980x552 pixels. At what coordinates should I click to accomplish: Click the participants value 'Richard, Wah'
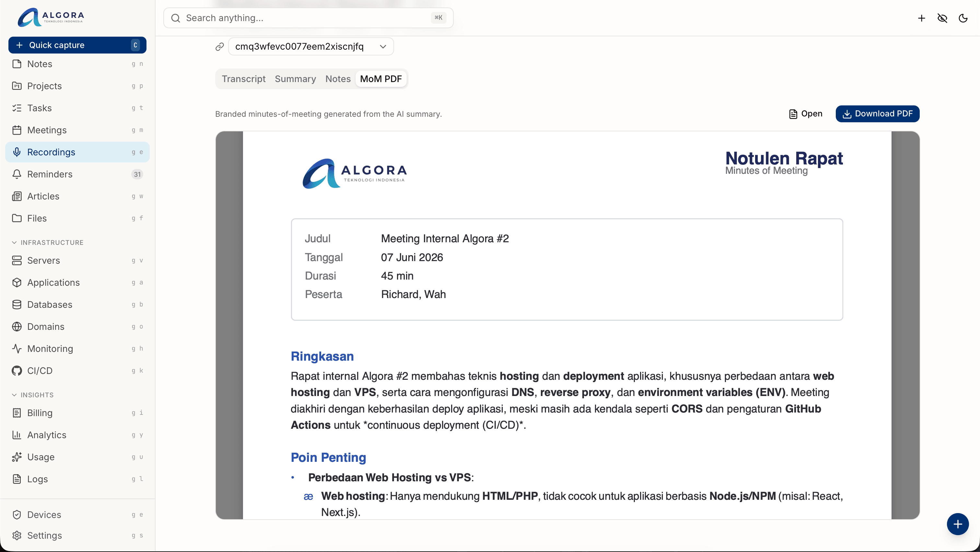[x=414, y=294]
